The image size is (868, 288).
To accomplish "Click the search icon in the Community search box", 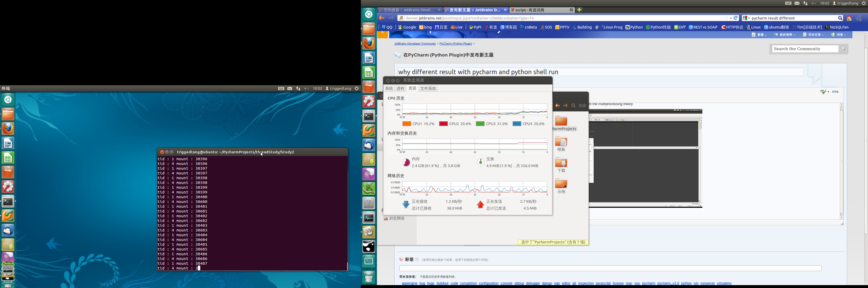I will pyautogui.click(x=843, y=49).
